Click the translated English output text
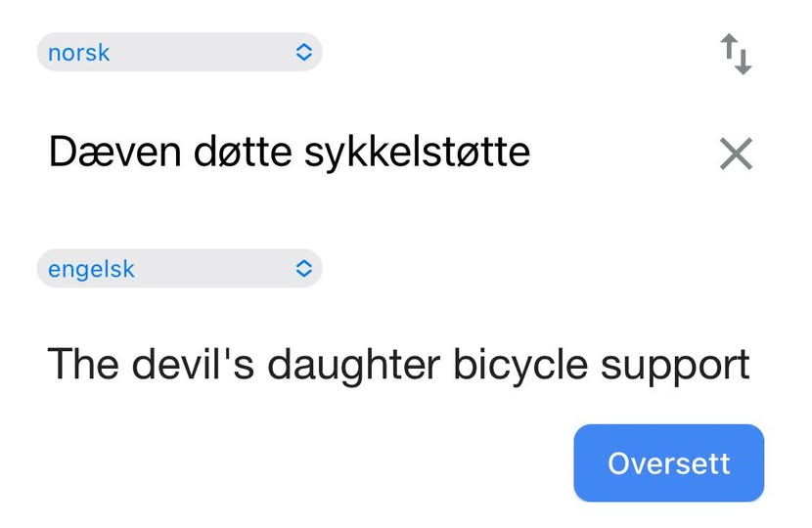The height and width of the screenshot is (528, 812). [x=398, y=365]
